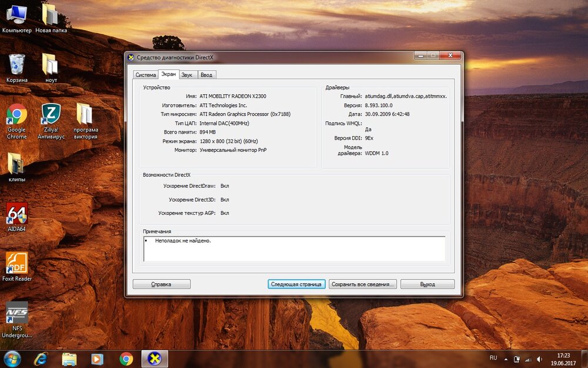Launch NFS Underground desktop shortcut
The image size is (588, 368).
pyautogui.click(x=16, y=313)
